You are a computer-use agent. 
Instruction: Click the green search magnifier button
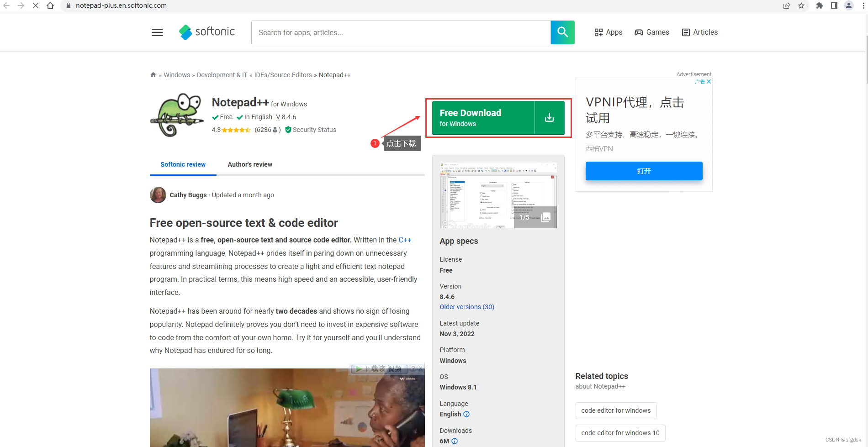[562, 32]
